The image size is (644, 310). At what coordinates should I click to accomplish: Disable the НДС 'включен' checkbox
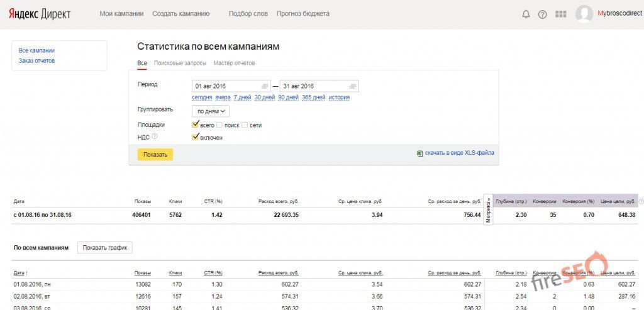point(196,136)
